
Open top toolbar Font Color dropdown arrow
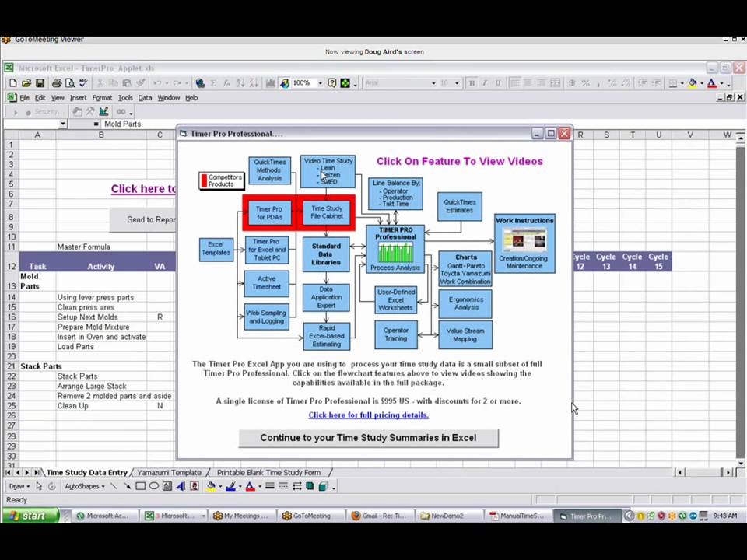722,83
